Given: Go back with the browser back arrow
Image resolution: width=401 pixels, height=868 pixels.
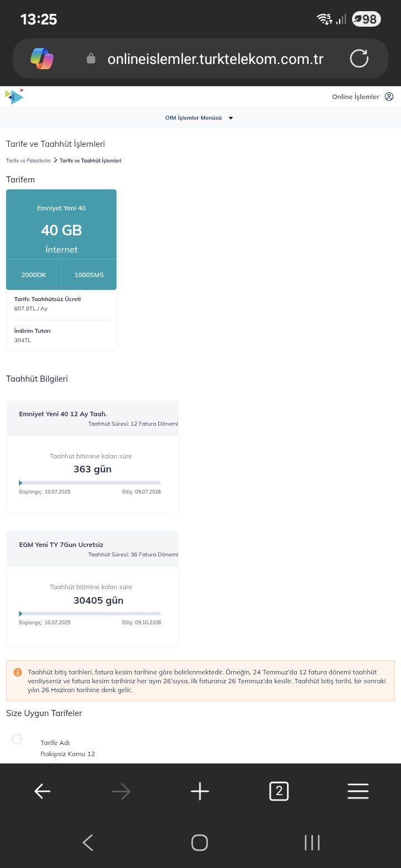Looking at the screenshot, I should pos(42,791).
